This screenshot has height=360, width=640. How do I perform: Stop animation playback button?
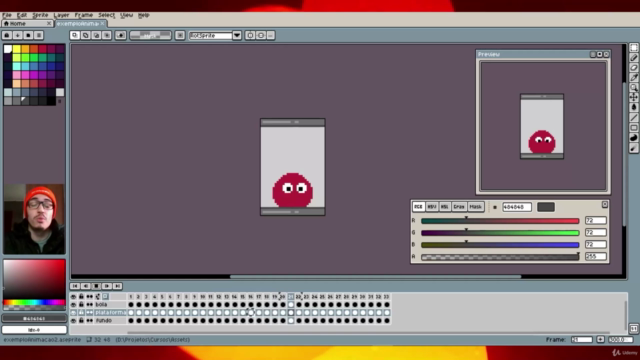pyautogui.click(x=96, y=286)
